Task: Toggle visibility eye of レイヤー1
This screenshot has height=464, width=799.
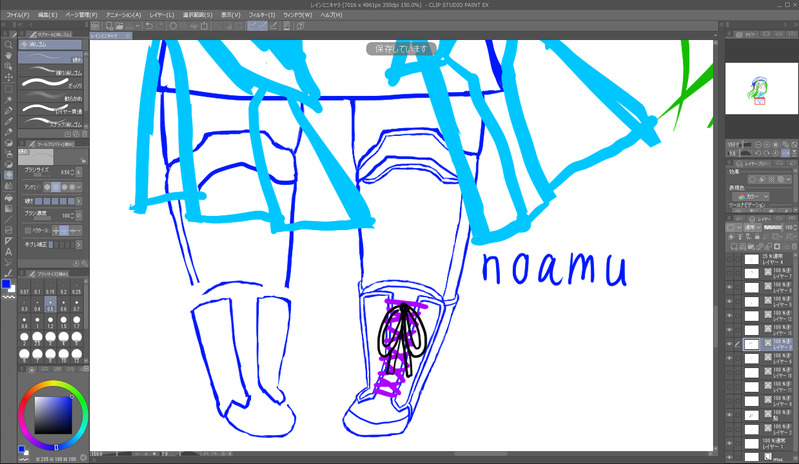Action: pyautogui.click(x=729, y=444)
